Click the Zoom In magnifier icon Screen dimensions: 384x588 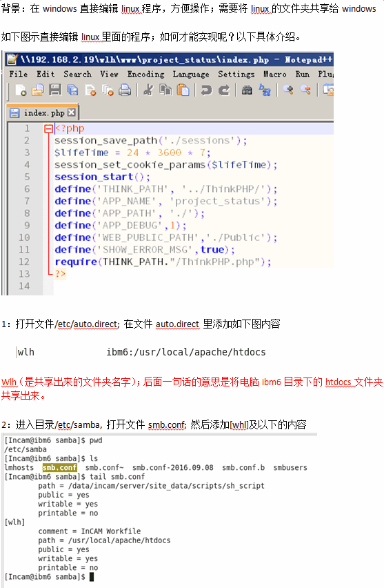[x=287, y=90]
